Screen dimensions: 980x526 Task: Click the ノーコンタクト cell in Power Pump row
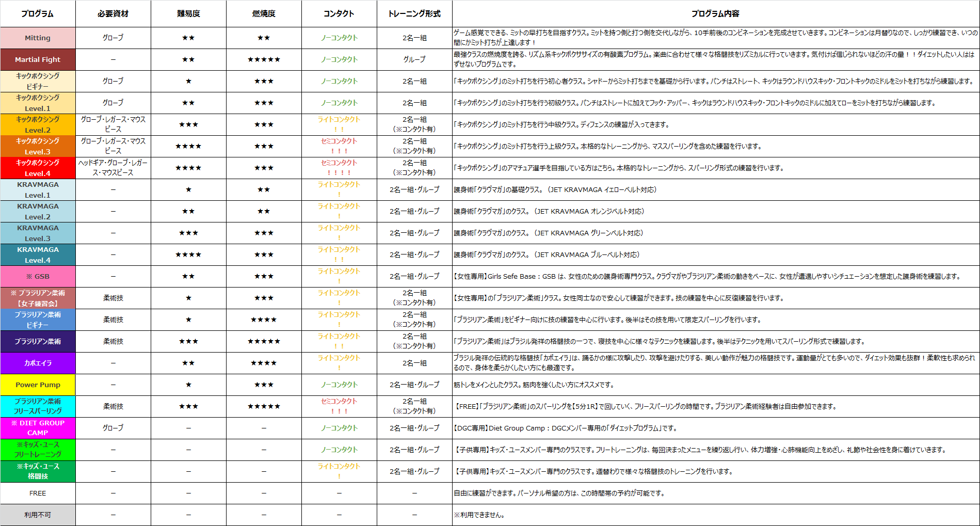(x=339, y=385)
